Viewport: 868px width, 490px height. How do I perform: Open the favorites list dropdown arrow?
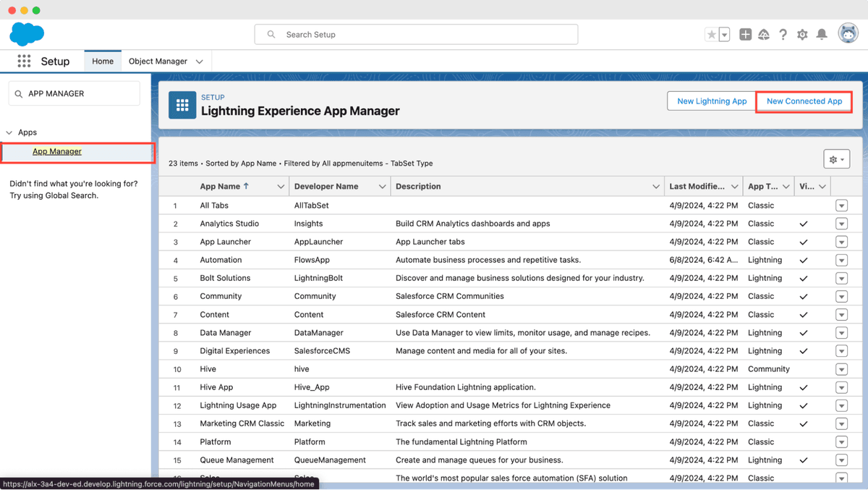point(725,34)
